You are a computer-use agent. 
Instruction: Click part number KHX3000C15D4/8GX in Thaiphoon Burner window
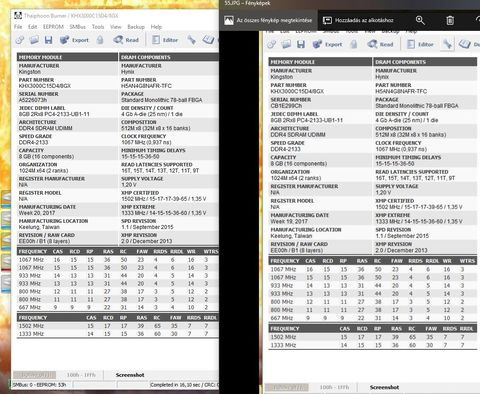[45, 86]
